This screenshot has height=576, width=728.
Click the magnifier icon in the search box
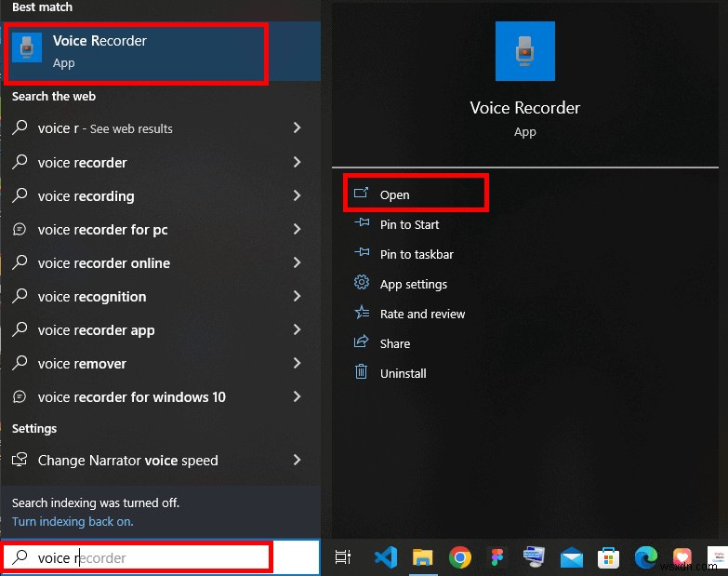pyautogui.click(x=20, y=556)
